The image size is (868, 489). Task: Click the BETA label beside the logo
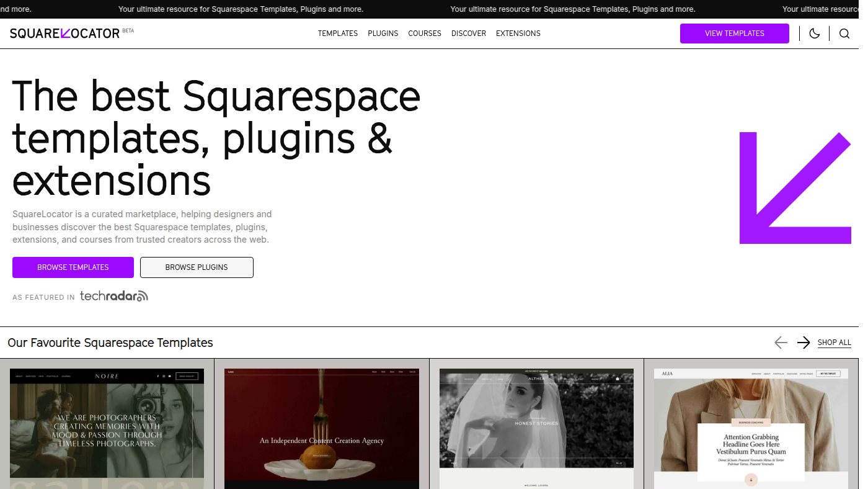tap(128, 30)
